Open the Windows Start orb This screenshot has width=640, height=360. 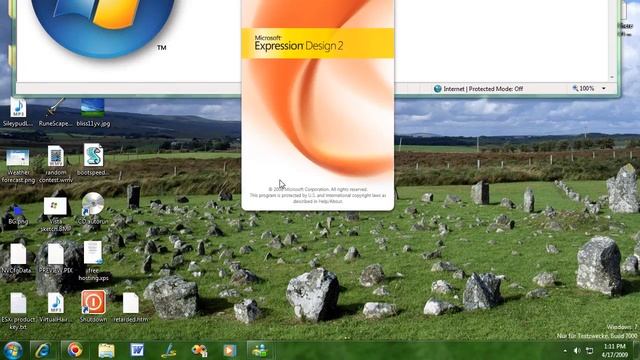[13, 351]
